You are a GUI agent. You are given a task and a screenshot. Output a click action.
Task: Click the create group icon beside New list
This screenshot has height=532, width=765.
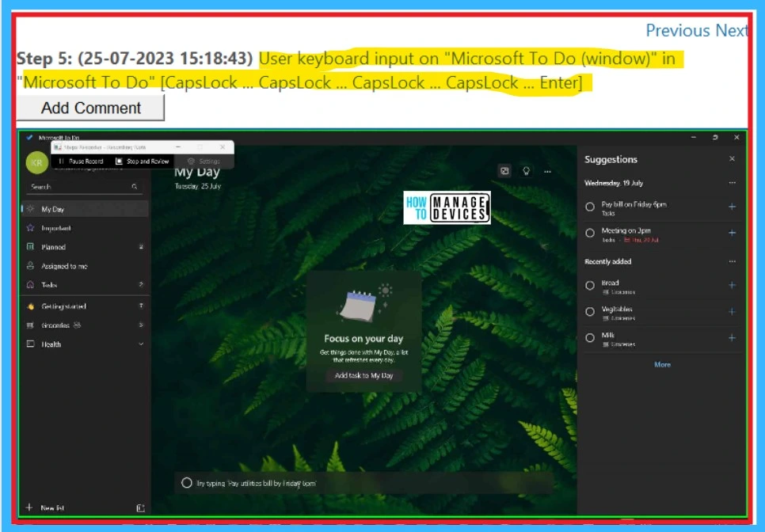tap(140, 508)
